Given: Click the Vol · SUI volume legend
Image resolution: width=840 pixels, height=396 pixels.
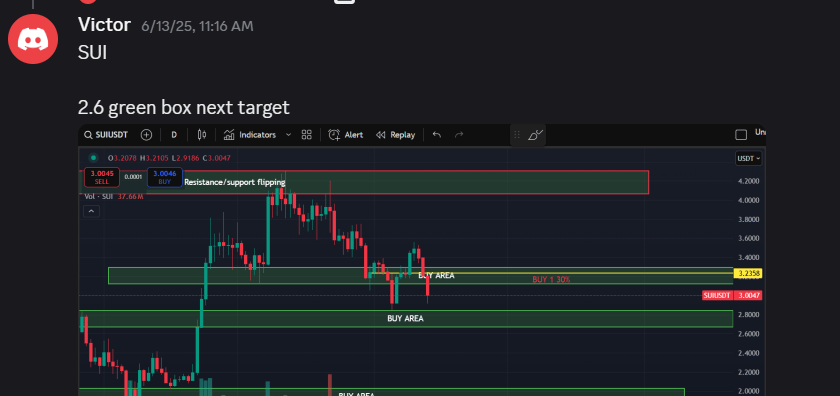Looking at the screenshot, I should point(114,197).
